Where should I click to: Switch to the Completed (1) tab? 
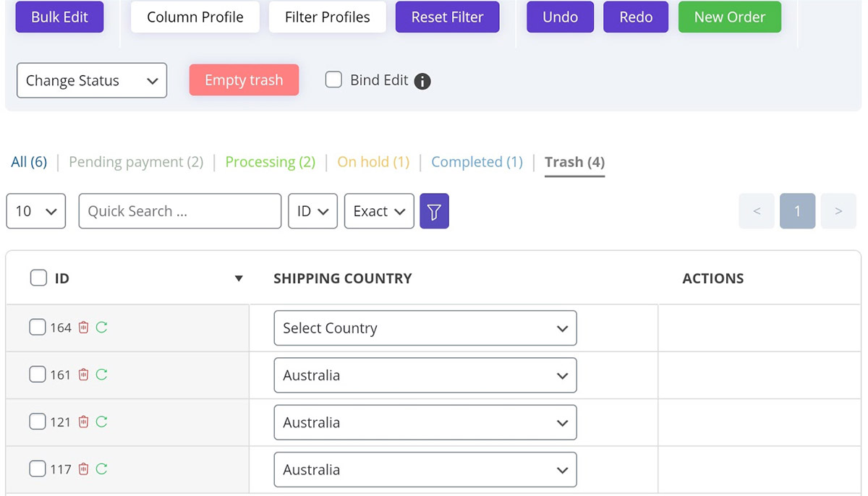tap(477, 162)
